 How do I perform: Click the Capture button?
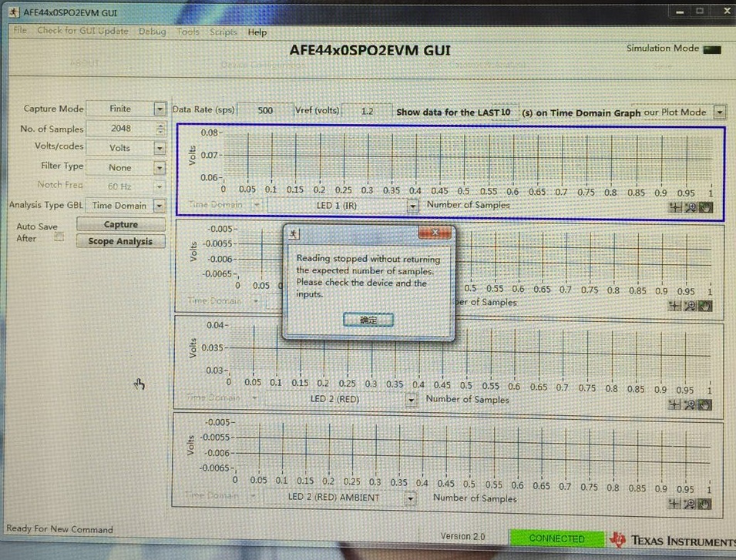click(x=121, y=224)
